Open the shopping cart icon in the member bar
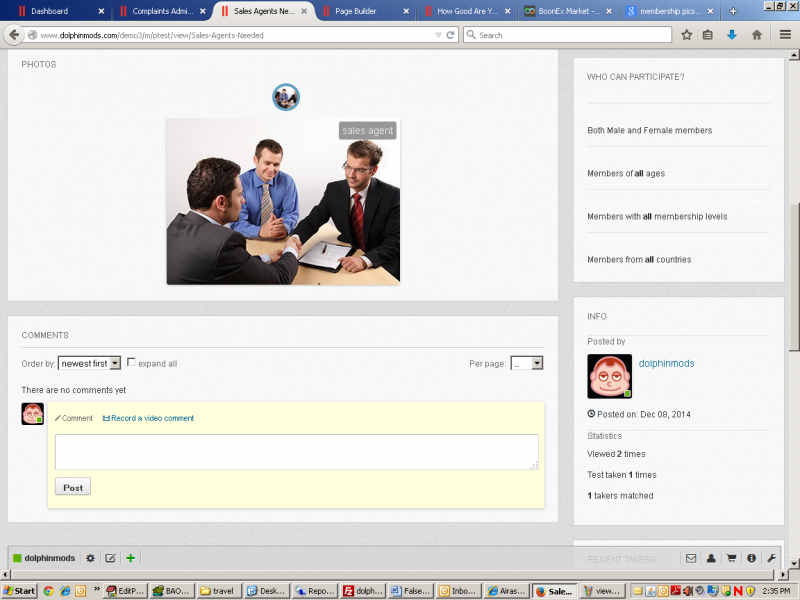Screen dimensions: 800x600 (x=731, y=558)
